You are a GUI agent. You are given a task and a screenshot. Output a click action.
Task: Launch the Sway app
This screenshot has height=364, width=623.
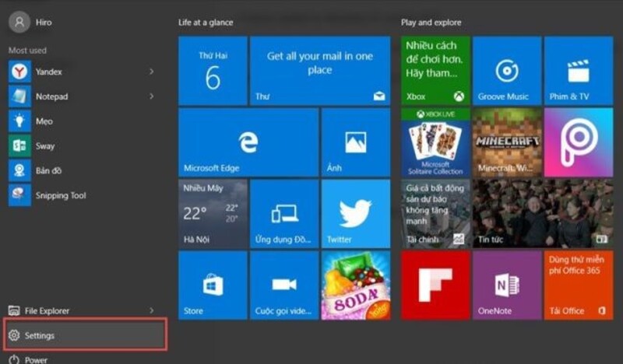[x=82, y=145]
